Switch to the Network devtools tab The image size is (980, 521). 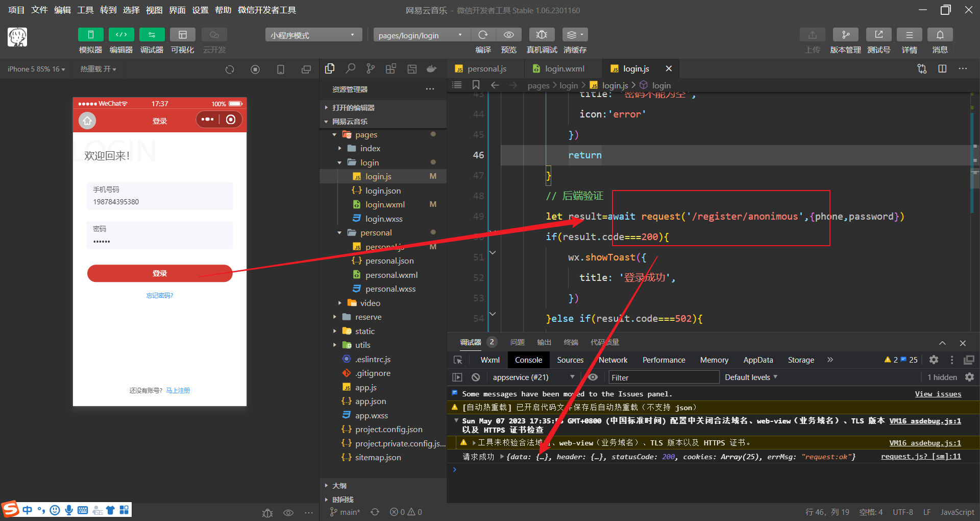(x=613, y=360)
